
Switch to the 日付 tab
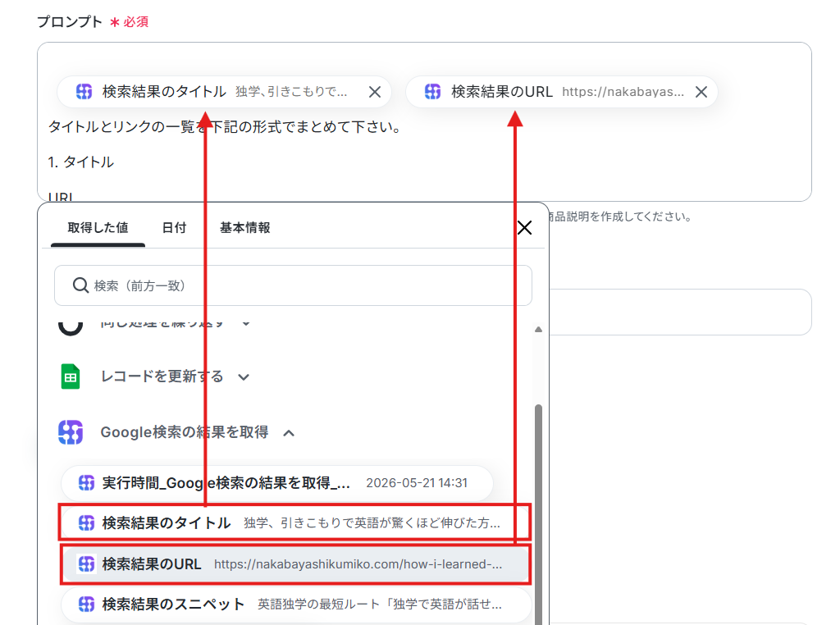point(174,228)
